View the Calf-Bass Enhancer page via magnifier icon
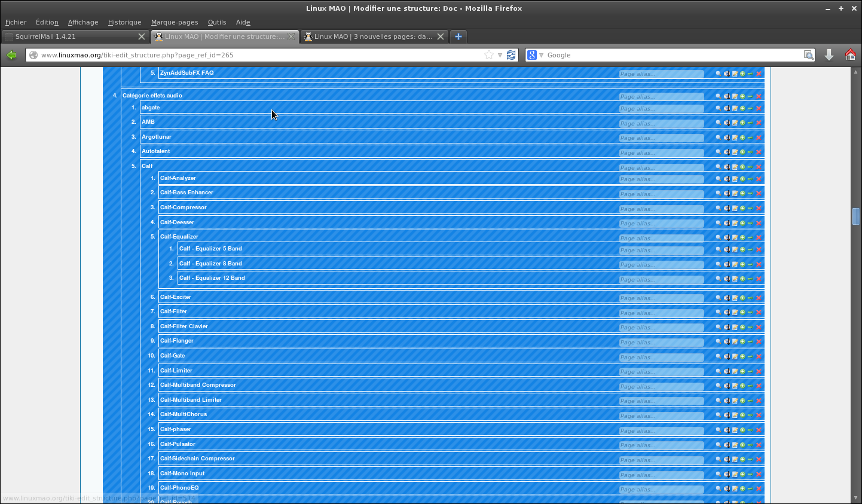The height and width of the screenshot is (504, 862). click(x=719, y=193)
